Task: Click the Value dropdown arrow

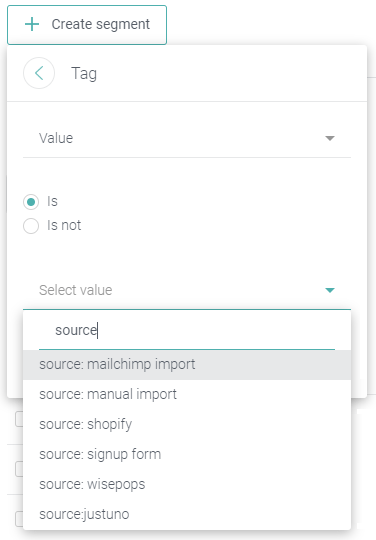Action: pyautogui.click(x=330, y=138)
